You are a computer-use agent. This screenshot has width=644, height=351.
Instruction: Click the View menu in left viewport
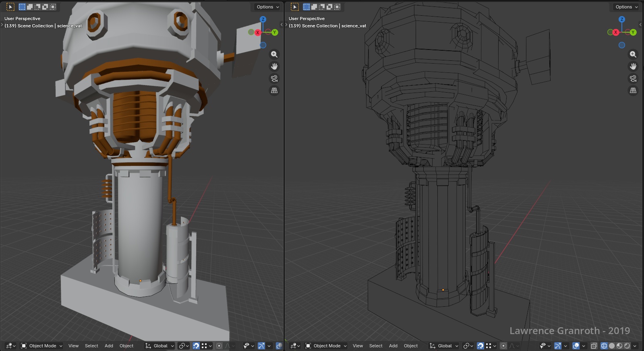pos(73,346)
